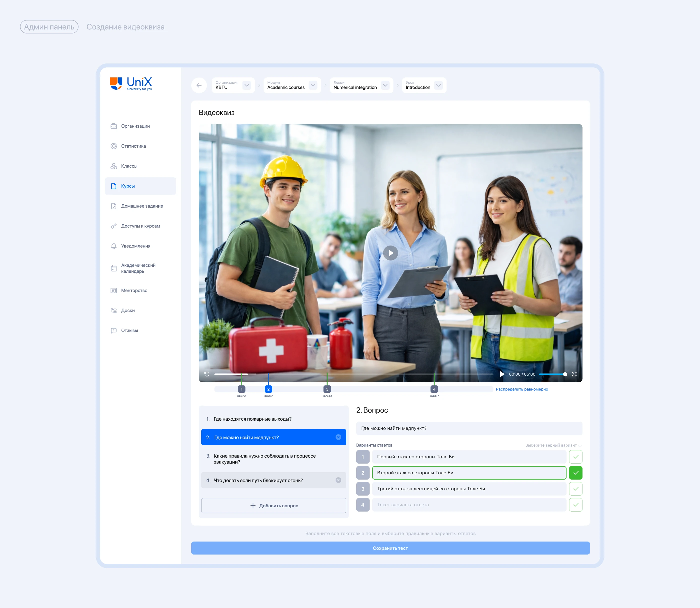Mark answer 3 as correct
The width and height of the screenshot is (700, 608).
tap(576, 489)
